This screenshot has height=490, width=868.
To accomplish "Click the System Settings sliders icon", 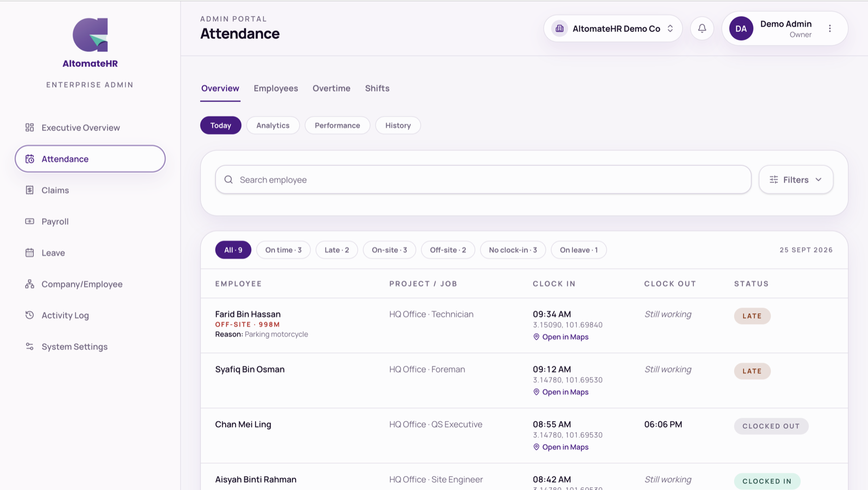I will [30, 346].
